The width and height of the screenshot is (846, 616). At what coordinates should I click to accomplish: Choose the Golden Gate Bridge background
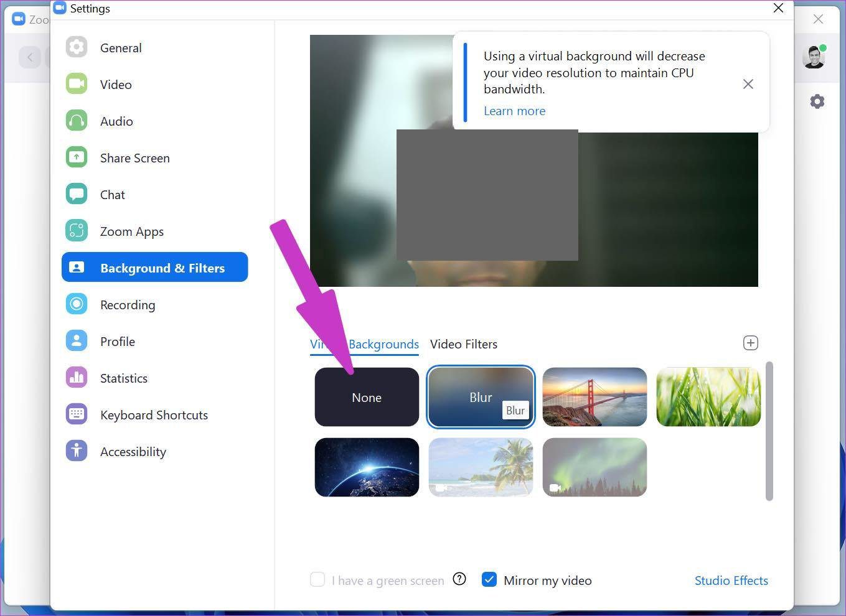point(595,397)
